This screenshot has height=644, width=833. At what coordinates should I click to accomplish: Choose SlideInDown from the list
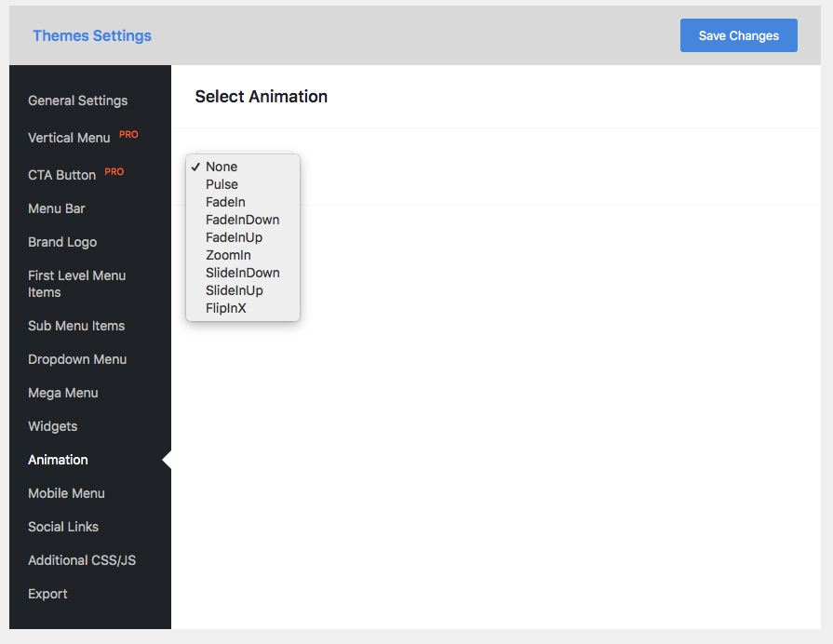[242, 273]
